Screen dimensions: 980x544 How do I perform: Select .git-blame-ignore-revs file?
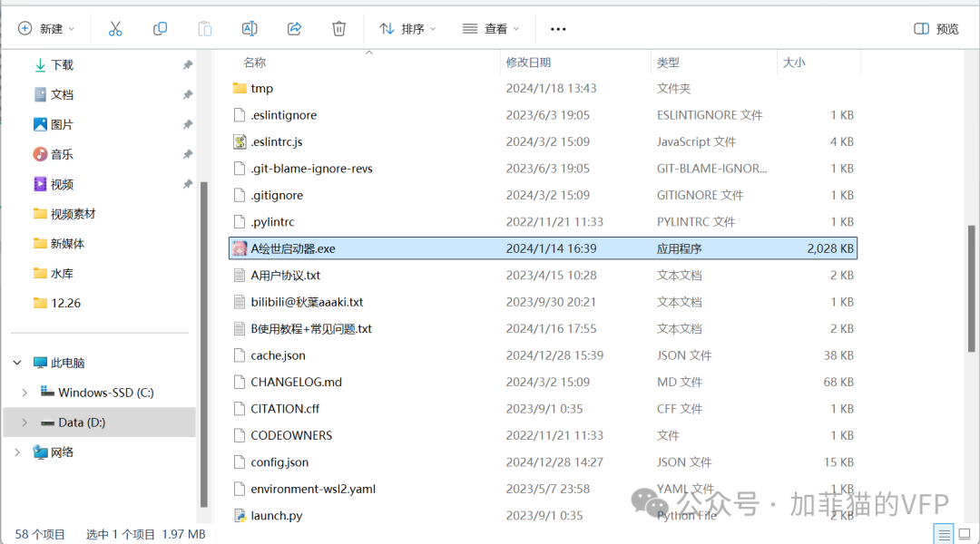point(311,169)
